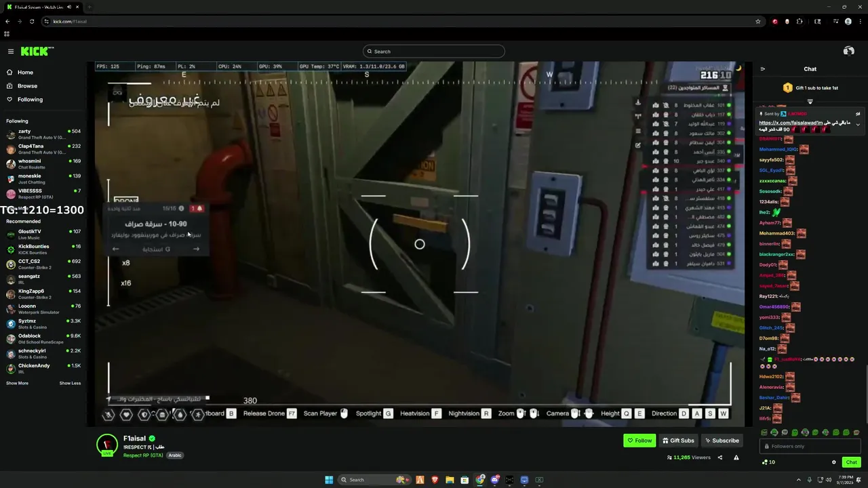Open the hamburger sidebar menu
Viewport: 868px width, 488px height.
click(10, 52)
